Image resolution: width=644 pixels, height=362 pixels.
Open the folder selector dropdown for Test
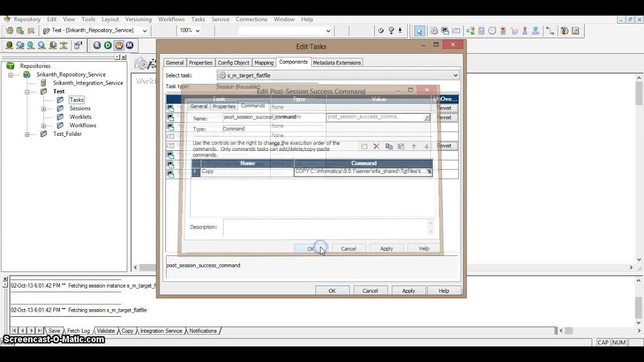tap(144, 31)
